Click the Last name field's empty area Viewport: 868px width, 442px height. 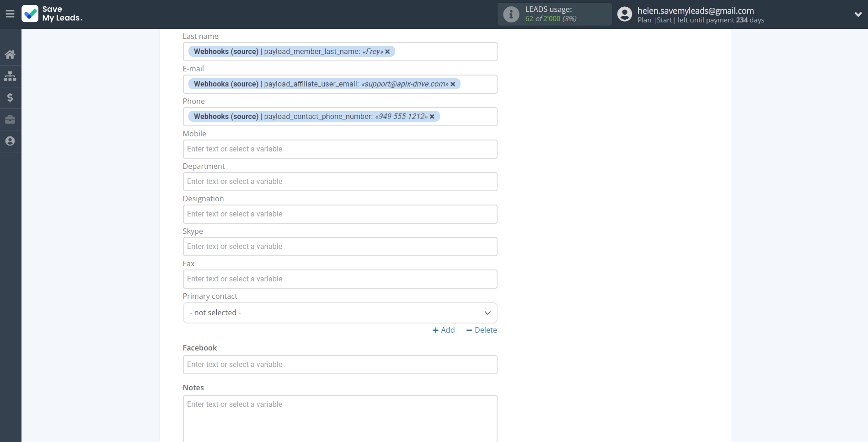point(446,52)
